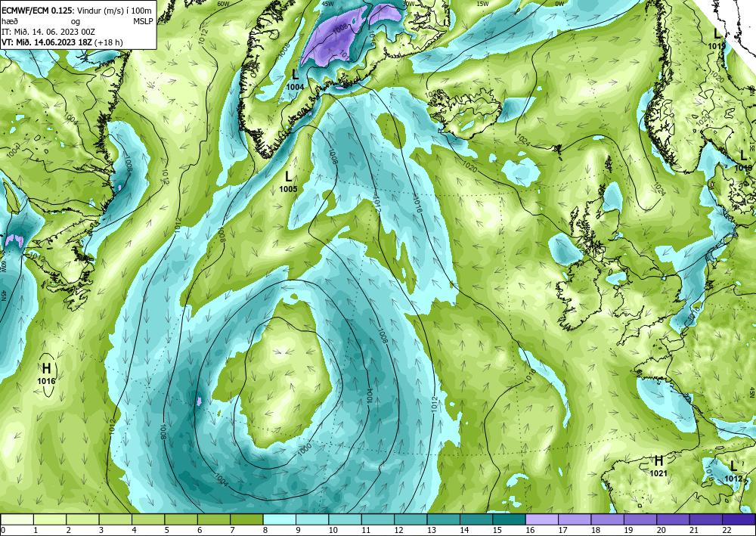
Task: Click the "MSLP" label in the header box
Action: click(142, 22)
